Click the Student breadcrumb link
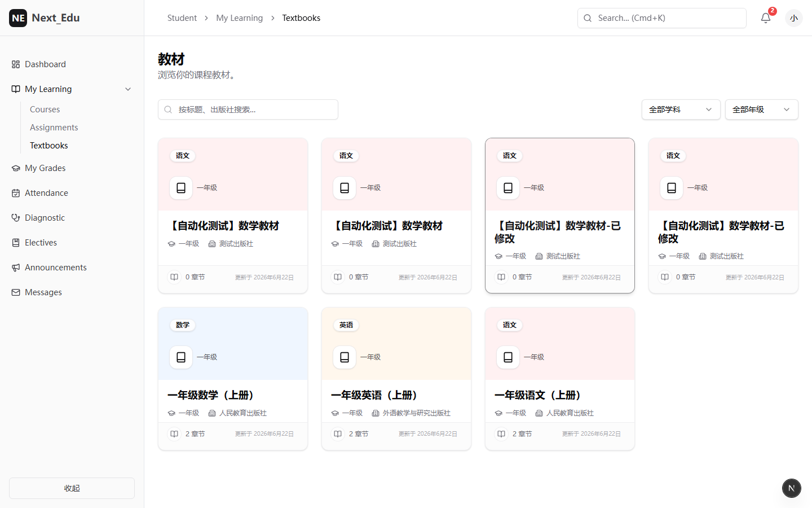The height and width of the screenshot is (508, 812). [182, 18]
